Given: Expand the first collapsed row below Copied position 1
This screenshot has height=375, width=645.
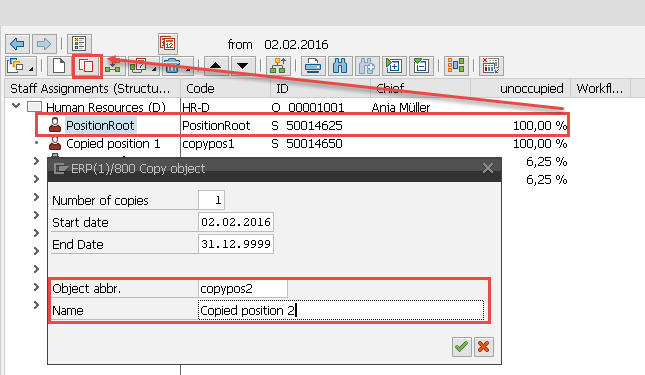Looking at the screenshot, I should (x=36, y=161).
